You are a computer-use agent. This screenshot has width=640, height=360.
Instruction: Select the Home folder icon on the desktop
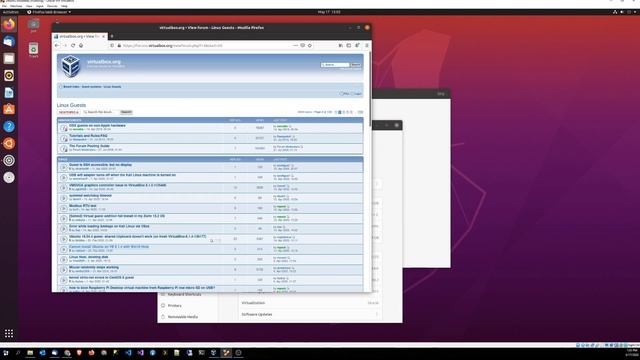(x=33, y=24)
